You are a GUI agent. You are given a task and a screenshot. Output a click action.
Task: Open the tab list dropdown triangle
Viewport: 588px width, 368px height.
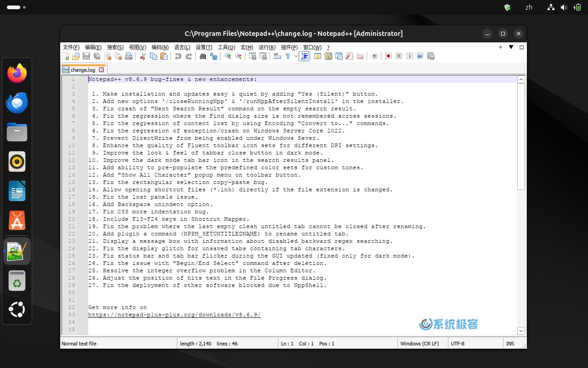pyautogui.click(x=511, y=47)
